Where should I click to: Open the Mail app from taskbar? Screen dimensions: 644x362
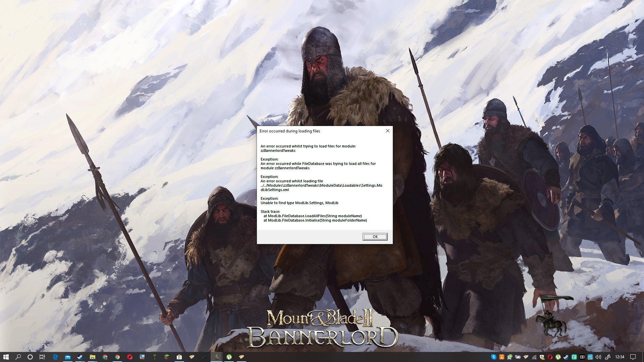pyautogui.click(x=67, y=357)
